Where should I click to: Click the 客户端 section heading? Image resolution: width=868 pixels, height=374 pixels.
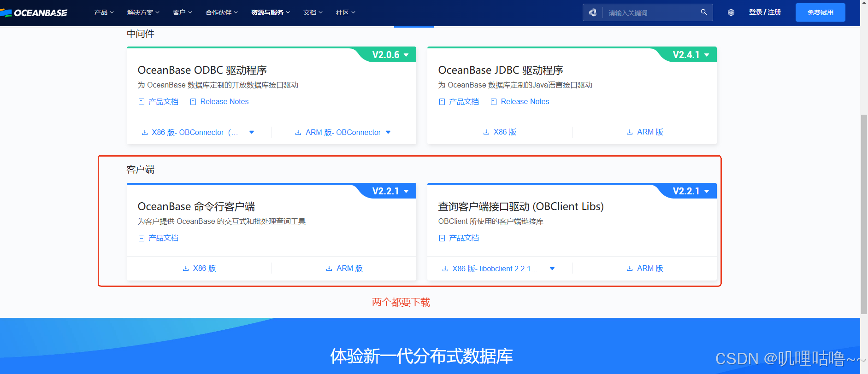point(141,169)
